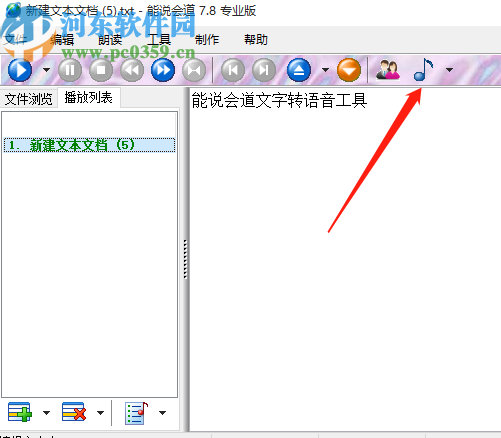Open the 文件 menu
The width and height of the screenshot is (501, 438).
click(x=15, y=40)
